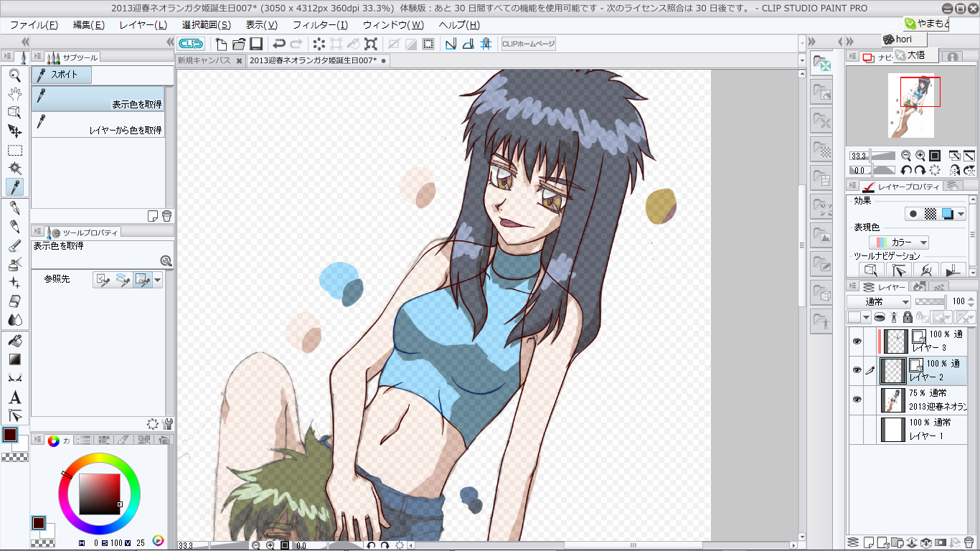
Task: Open the フィルター(I) menu
Action: pos(320,25)
